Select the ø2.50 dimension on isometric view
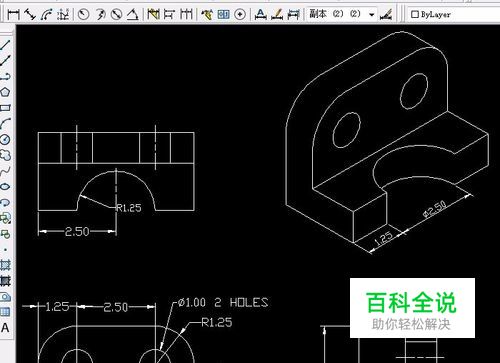 pyautogui.click(x=435, y=209)
